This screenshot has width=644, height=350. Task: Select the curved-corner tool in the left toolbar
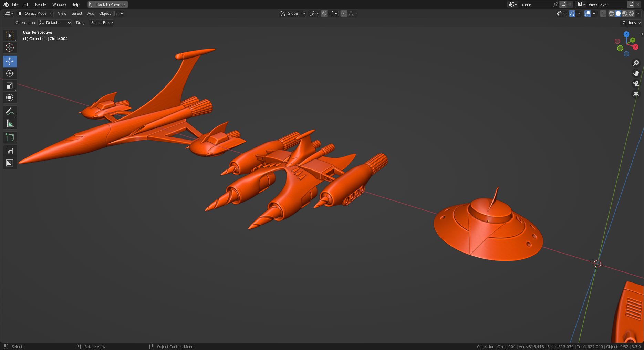tap(10, 151)
